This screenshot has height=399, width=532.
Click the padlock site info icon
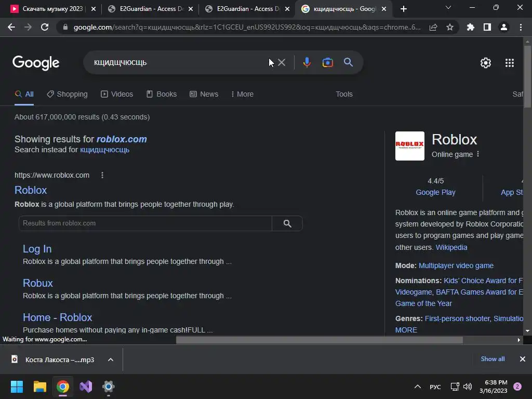(x=65, y=27)
